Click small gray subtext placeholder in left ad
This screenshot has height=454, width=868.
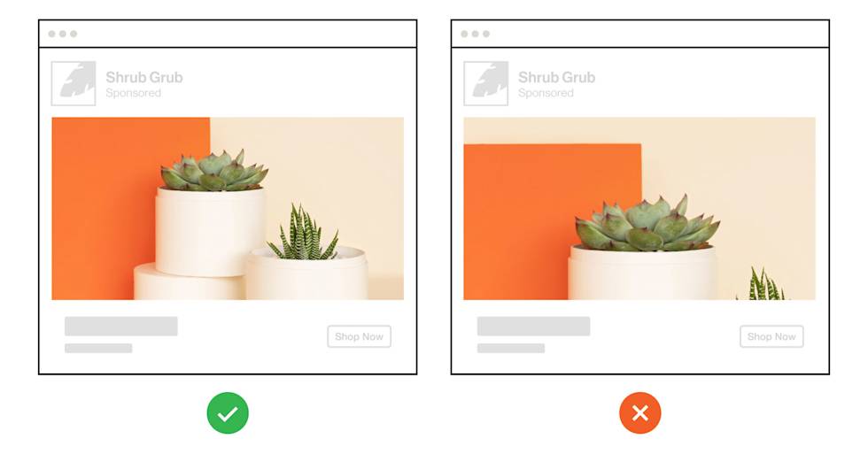click(98, 349)
